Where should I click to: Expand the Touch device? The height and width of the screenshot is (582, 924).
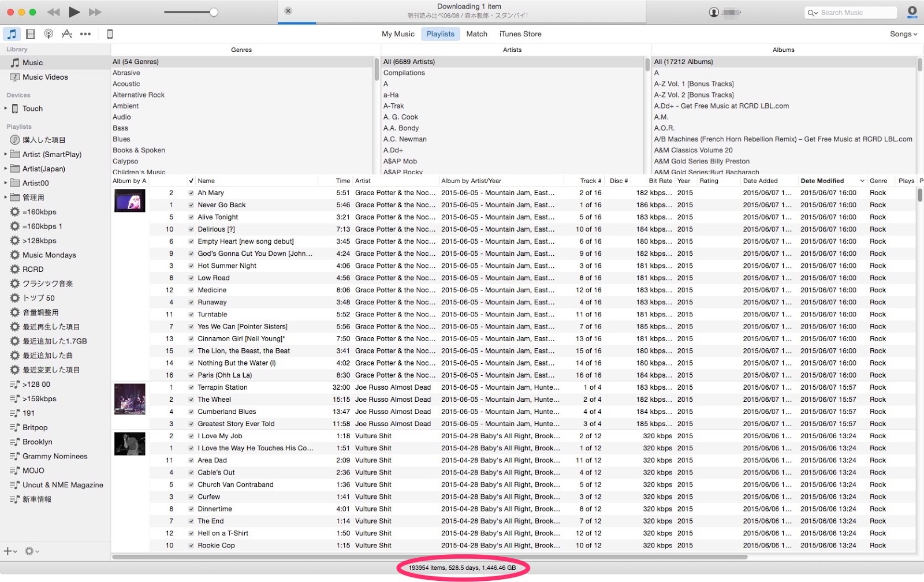click(6, 108)
